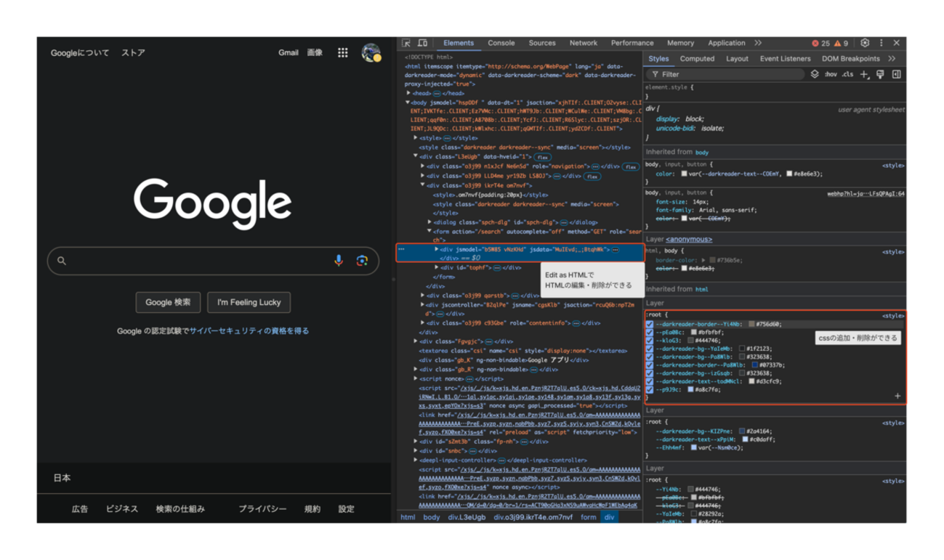
Task: Open DevTools settings gear
Action: tap(865, 44)
